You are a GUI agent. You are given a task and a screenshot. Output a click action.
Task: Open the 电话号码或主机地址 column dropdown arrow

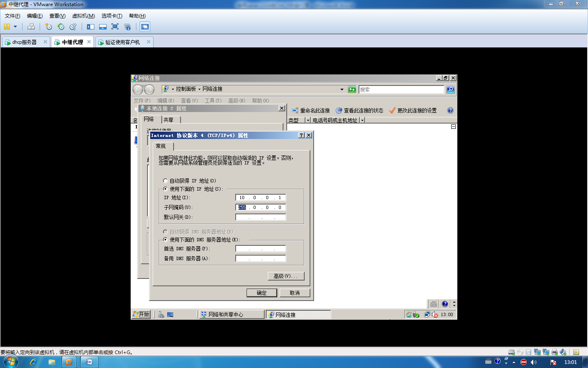(x=362, y=120)
